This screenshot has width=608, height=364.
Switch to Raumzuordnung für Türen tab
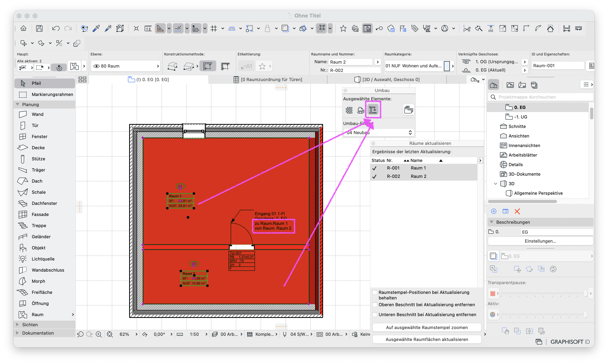(268, 79)
